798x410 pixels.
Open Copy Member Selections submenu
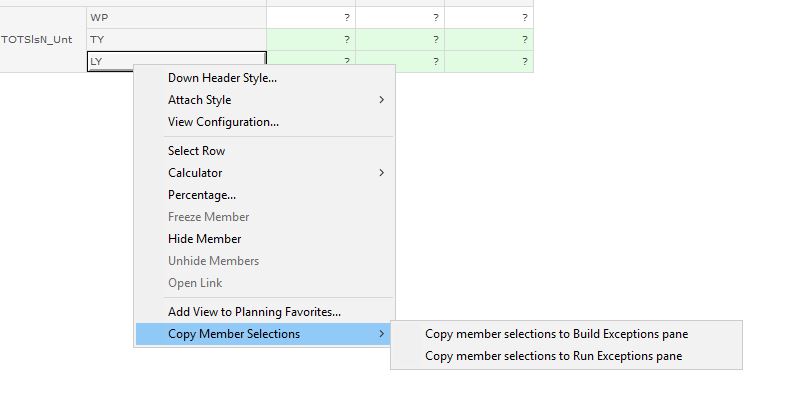pos(265,334)
